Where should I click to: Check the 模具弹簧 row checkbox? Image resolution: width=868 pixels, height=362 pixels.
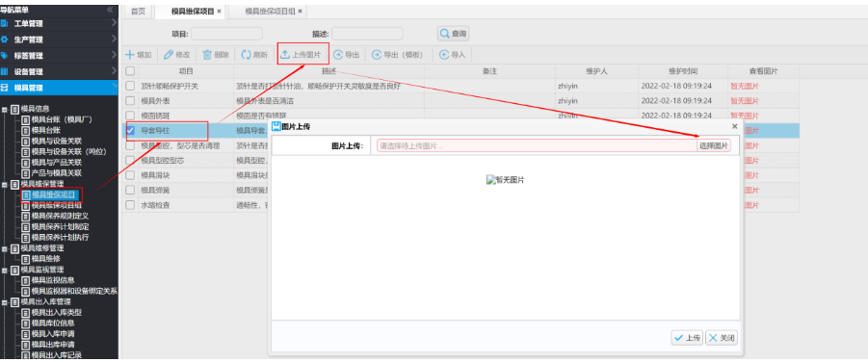click(129, 191)
